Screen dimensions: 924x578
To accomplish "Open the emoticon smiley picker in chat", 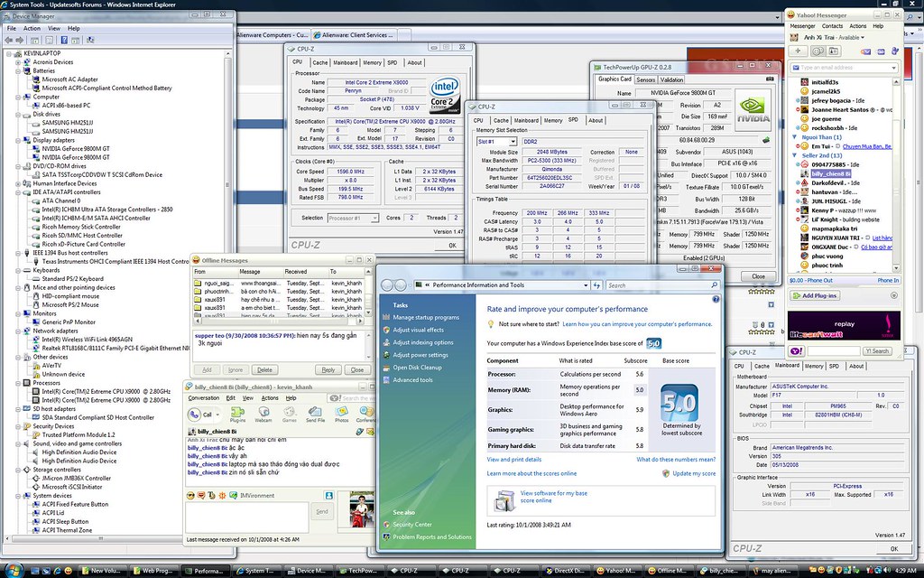I will click(190, 496).
